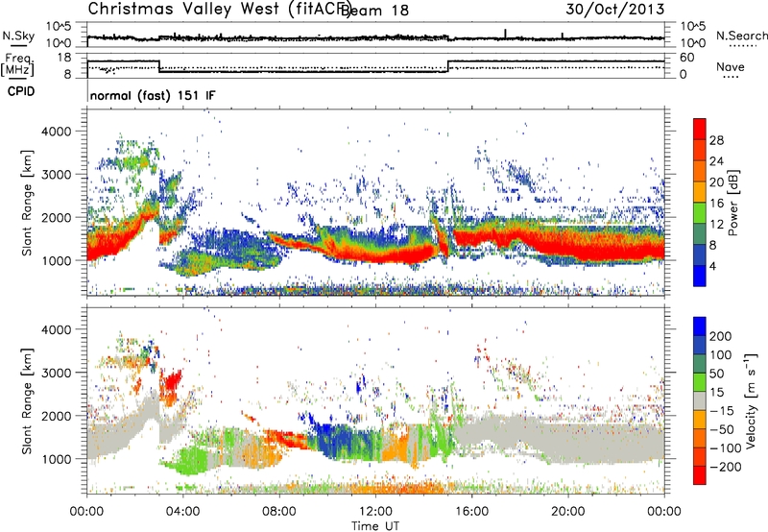
Task: Select the '3000' tick in the power panel
Action: (x=56, y=175)
